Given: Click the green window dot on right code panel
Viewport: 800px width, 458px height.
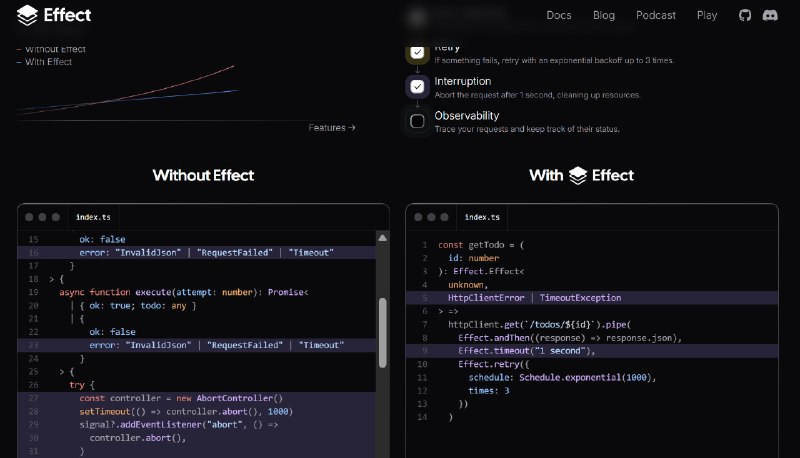Looking at the screenshot, I should click(x=445, y=217).
